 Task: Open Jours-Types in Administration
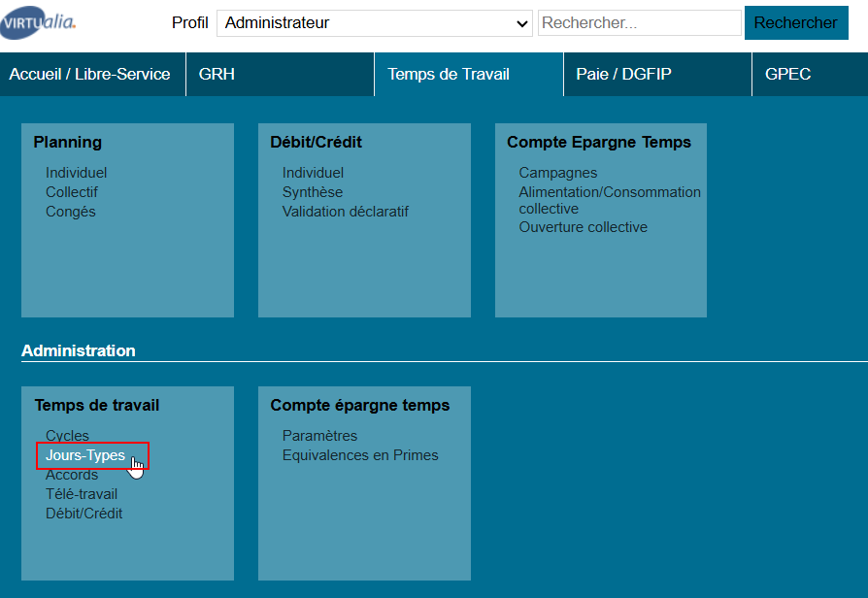(x=85, y=455)
